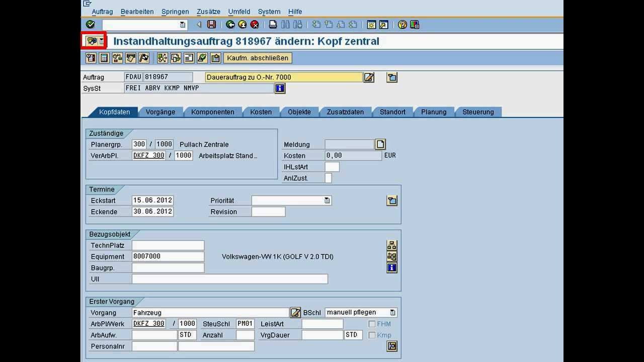Open the command field dropdown in toolbar

[182, 25]
